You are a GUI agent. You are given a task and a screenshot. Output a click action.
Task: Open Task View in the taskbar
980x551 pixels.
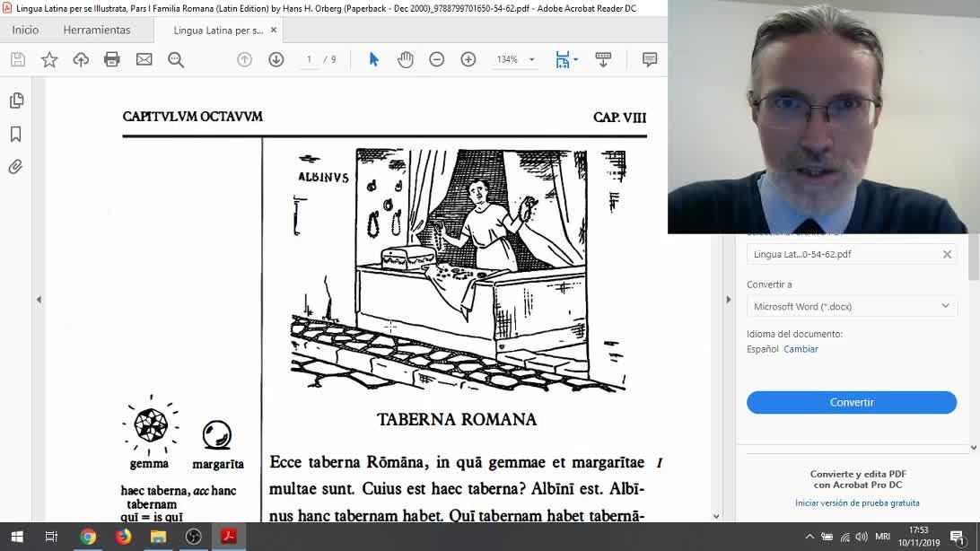coord(51,537)
